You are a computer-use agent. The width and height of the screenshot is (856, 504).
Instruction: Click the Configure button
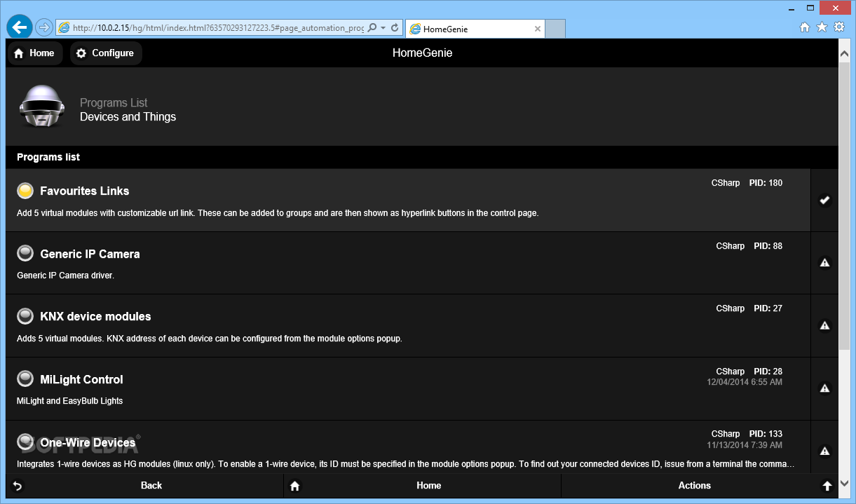click(106, 53)
